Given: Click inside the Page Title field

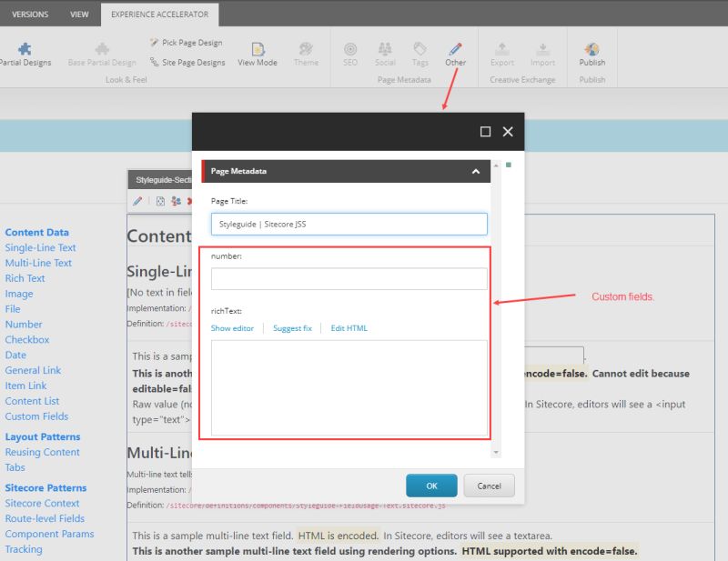Looking at the screenshot, I should coord(349,223).
